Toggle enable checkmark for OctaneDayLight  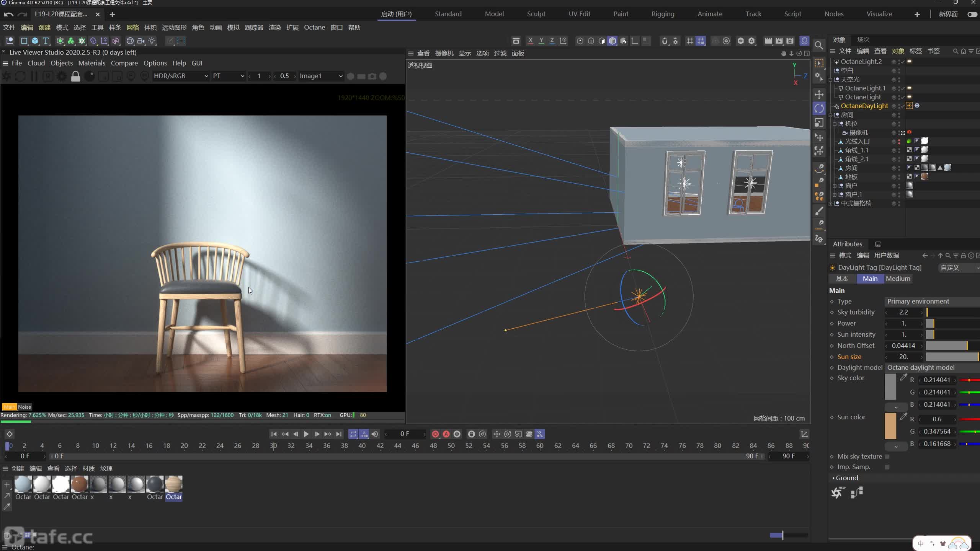click(x=903, y=106)
